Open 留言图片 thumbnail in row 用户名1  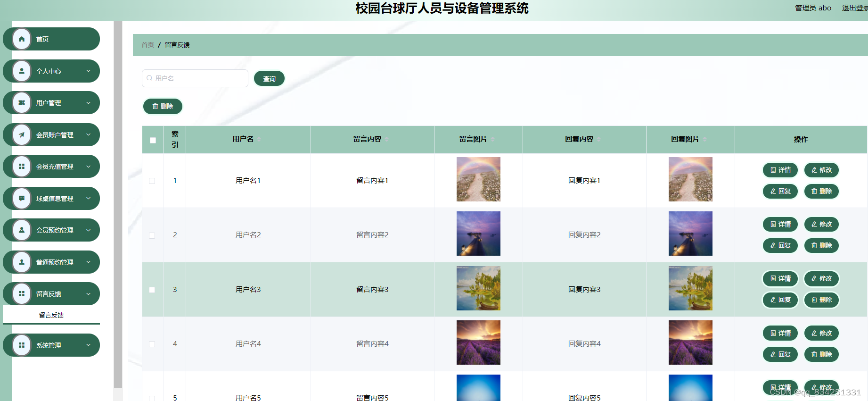click(x=478, y=179)
